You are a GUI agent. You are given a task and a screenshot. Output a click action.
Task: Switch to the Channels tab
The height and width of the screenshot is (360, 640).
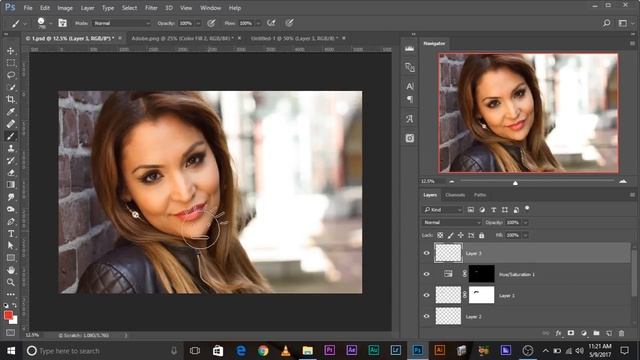[x=455, y=195]
